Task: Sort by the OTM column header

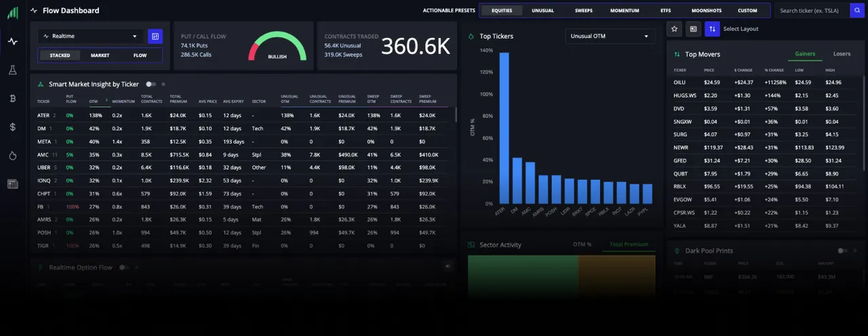Action: pos(95,101)
